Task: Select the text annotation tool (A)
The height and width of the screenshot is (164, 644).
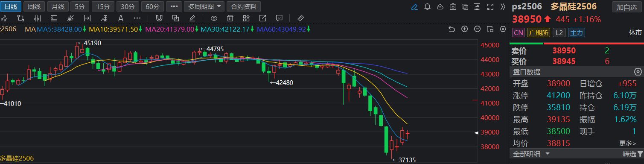Action: [x=121, y=18]
